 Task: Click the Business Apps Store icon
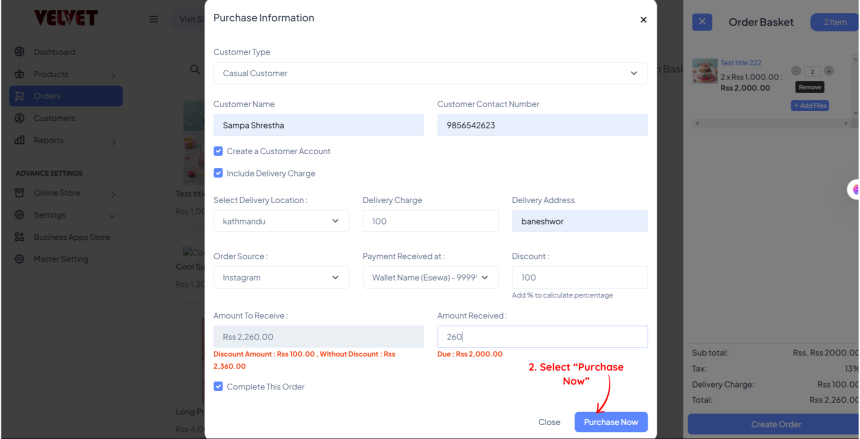click(x=20, y=237)
